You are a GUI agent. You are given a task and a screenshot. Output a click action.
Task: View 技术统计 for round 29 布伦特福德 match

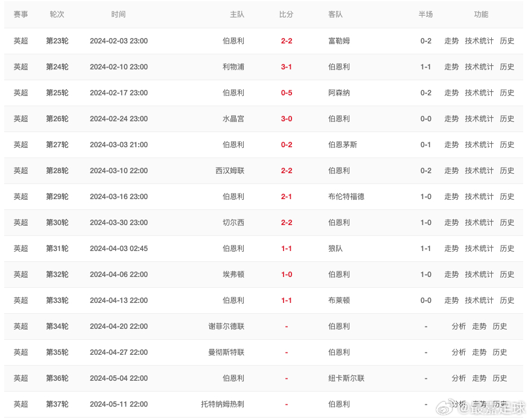coord(479,197)
